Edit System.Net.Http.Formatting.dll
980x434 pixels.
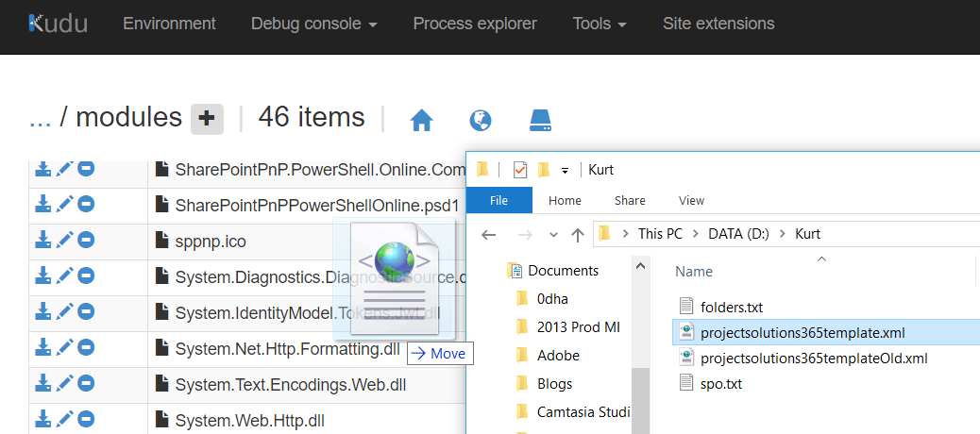tap(64, 346)
